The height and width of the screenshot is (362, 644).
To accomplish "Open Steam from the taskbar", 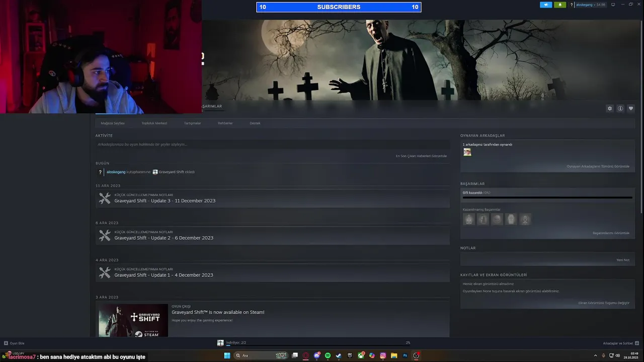I will [x=339, y=355].
